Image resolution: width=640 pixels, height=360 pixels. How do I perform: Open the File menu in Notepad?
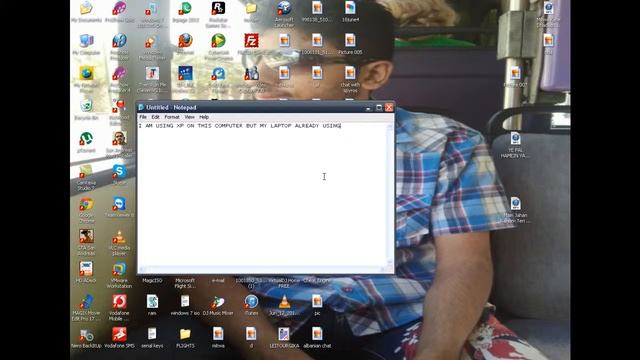143,117
